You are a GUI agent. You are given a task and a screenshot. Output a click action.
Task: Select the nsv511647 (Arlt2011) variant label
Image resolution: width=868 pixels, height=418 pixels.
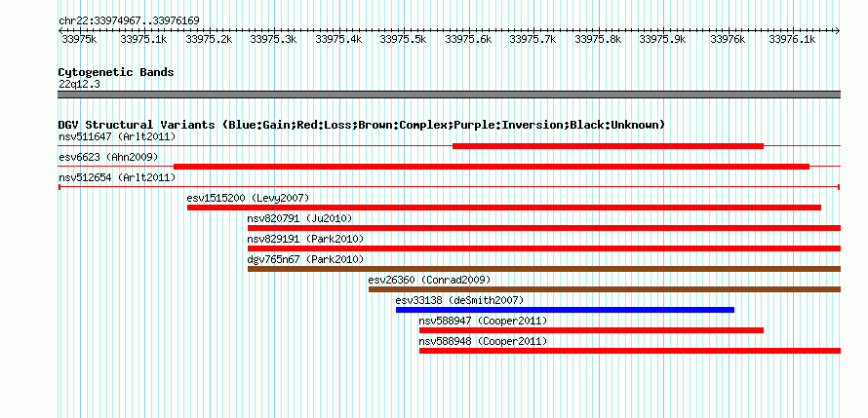pos(117,136)
